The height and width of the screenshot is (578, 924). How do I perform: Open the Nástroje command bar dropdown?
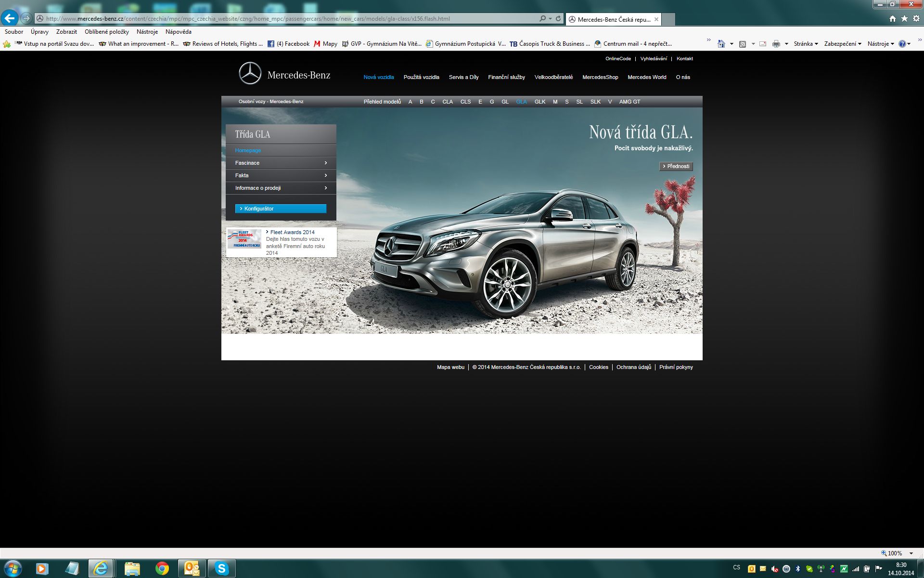coord(881,44)
